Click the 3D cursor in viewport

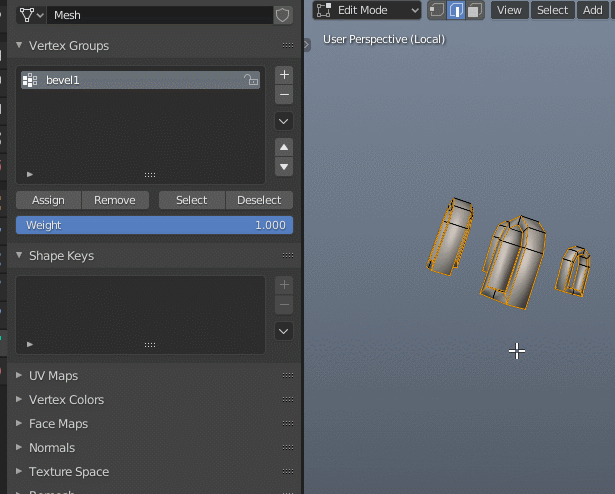[x=517, y=351]
